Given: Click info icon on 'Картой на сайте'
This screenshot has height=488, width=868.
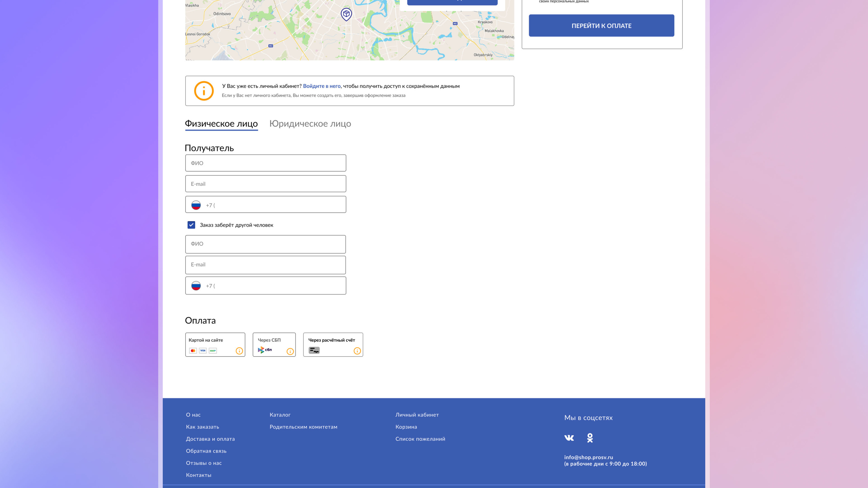Looking at the screenshot, I should click(239, 351).
